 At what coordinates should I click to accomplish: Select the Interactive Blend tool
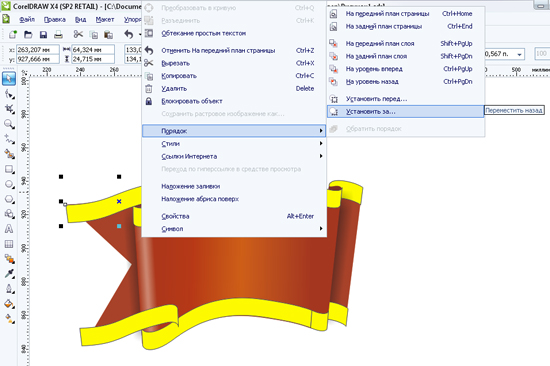(x=9, y=259)
